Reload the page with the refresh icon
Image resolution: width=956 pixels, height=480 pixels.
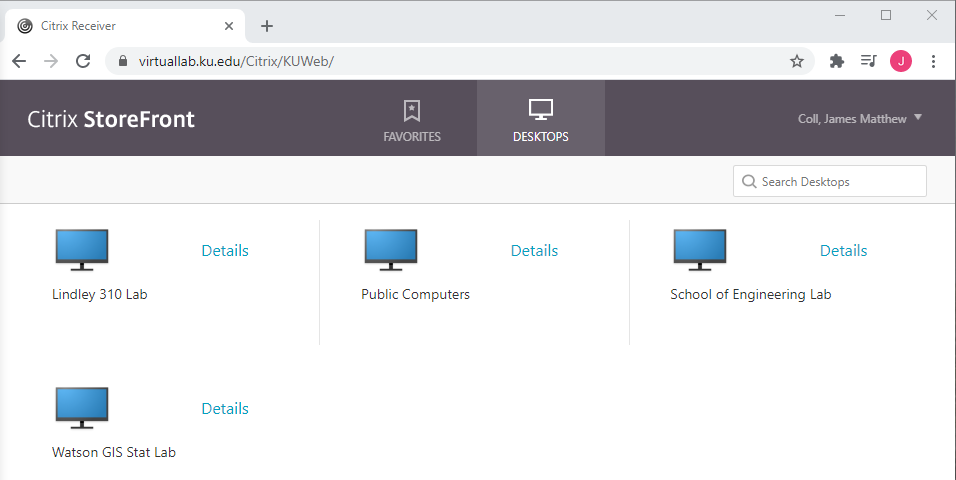click(83, 61)
